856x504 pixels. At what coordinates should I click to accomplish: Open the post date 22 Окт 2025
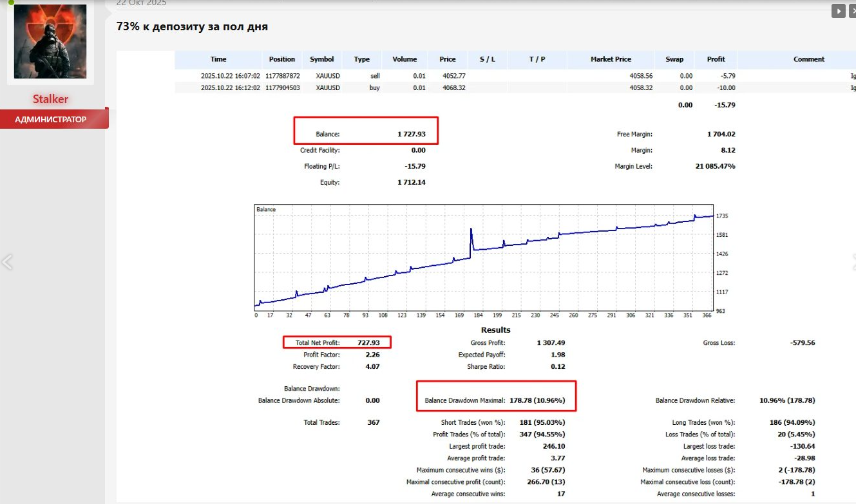(140, 3)
